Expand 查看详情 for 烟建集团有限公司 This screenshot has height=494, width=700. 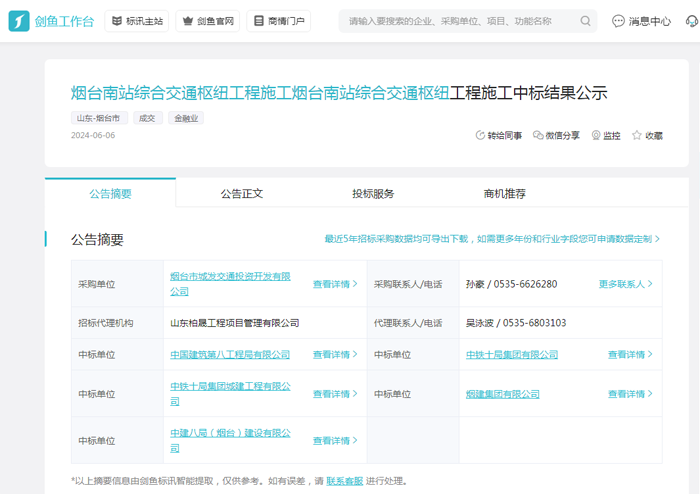pyautogui.click(x=630, y=395)
